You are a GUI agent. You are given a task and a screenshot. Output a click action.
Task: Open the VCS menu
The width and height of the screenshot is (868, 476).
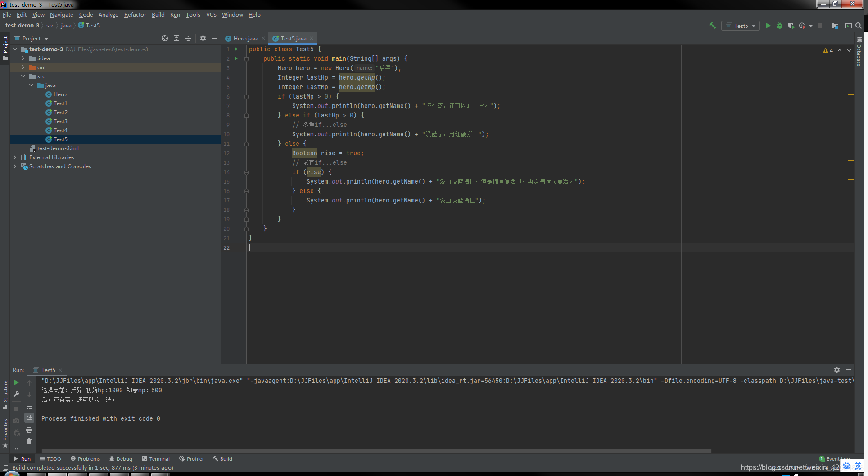point(211,14)
